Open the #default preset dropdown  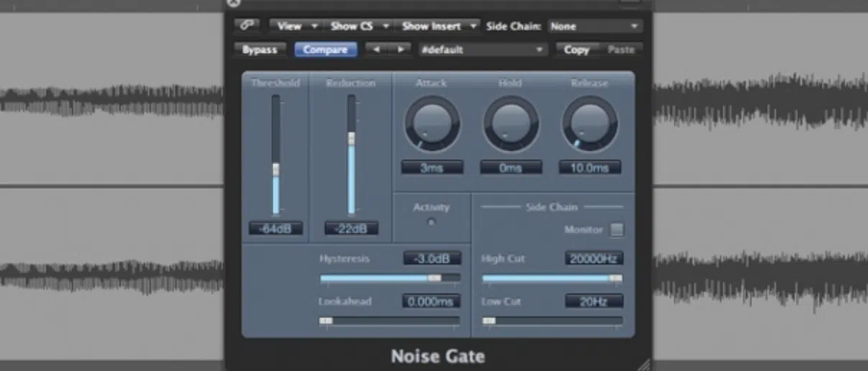(482, 50)
